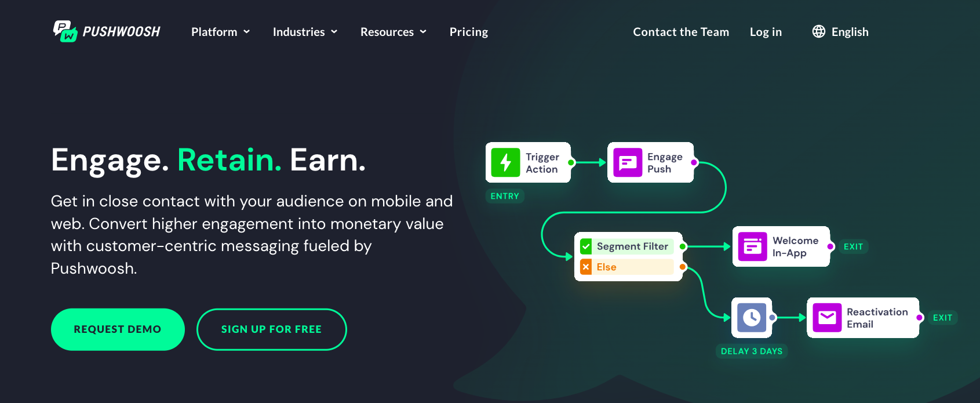Open the Log in link
The image size is (980, 403).
(765, 32)
